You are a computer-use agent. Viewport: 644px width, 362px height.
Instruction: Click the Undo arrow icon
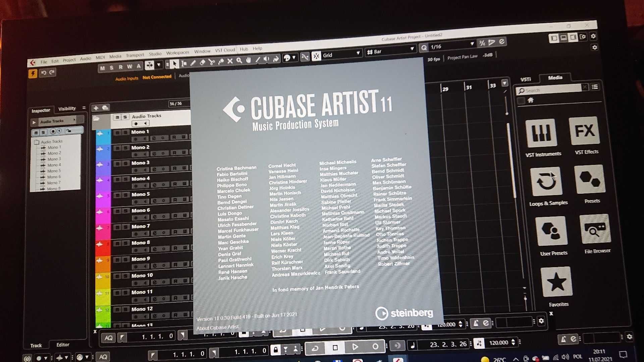pyautogui.click(x=44, y=73)
